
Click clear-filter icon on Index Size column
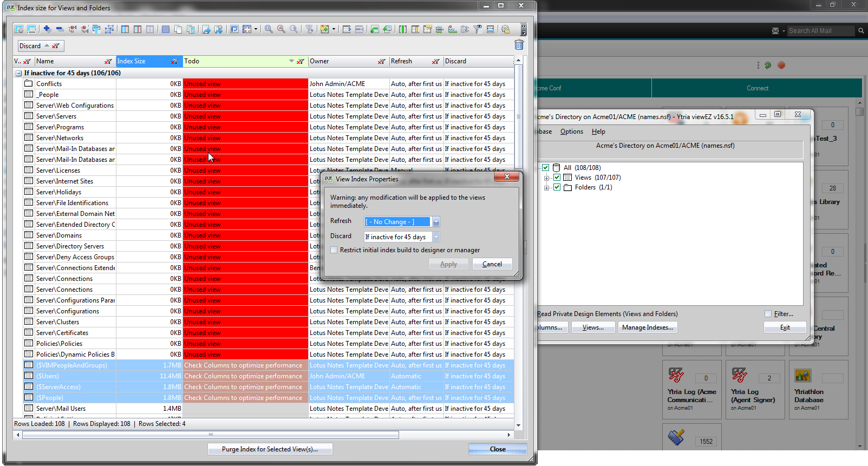coord(174,61)
